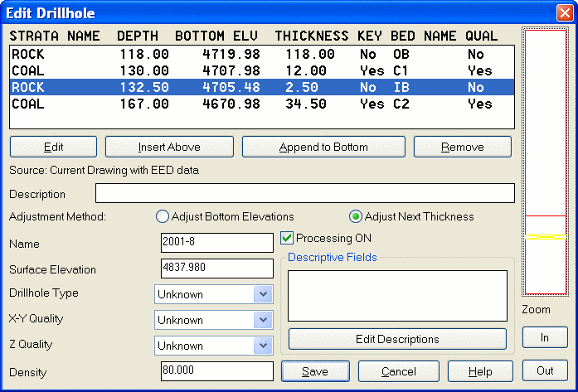
Task: Click the Name field showing 2001-8
Action: [x=217, y=243]
